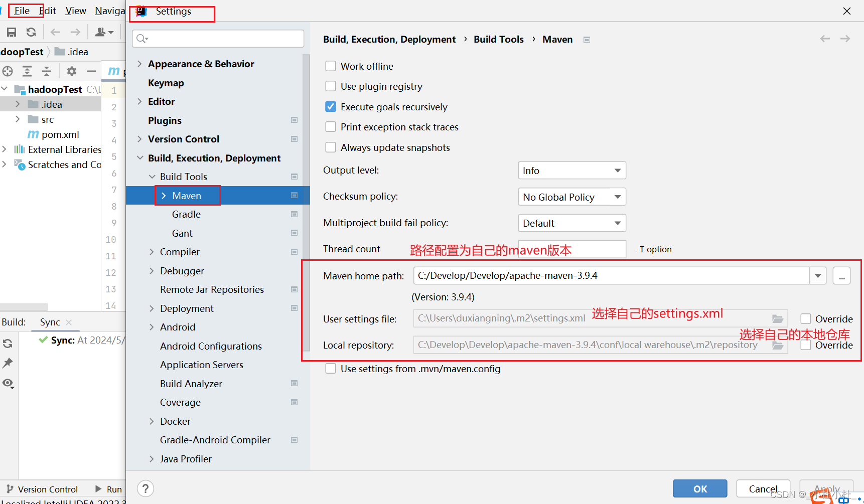
Task: Enable Always update snapshots
Action: click(x=331, y=147)
